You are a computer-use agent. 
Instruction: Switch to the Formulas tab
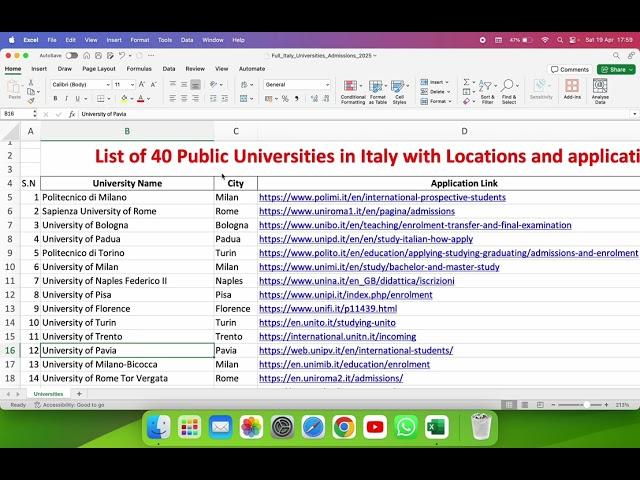[139, 69]
